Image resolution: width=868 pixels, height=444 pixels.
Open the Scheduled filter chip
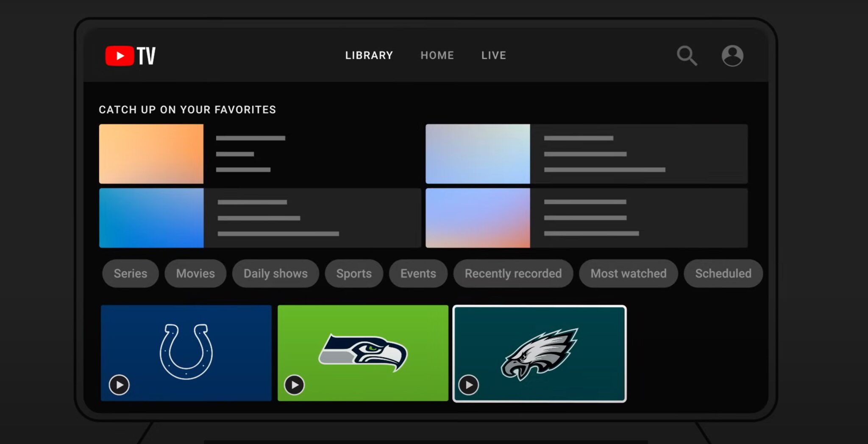coord(723,273)
